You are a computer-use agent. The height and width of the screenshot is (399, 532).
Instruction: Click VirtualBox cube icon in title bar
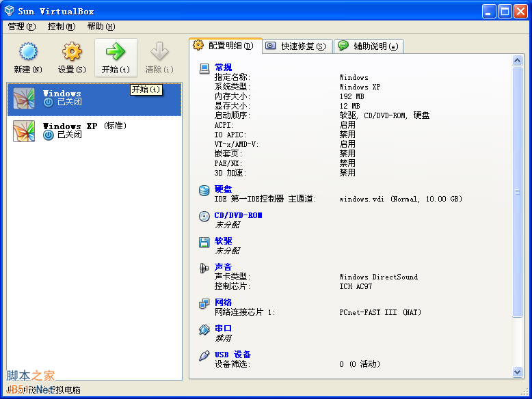(10, 11)
